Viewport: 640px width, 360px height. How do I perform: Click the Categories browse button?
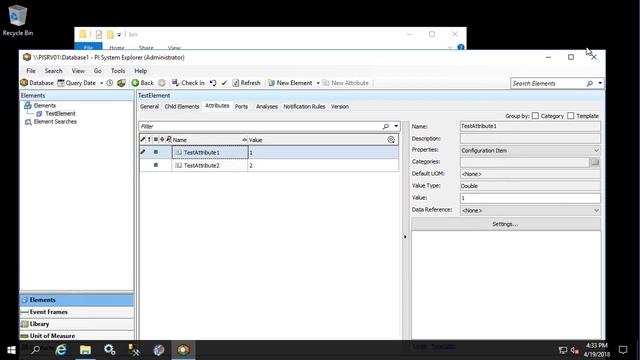(595, 162)
